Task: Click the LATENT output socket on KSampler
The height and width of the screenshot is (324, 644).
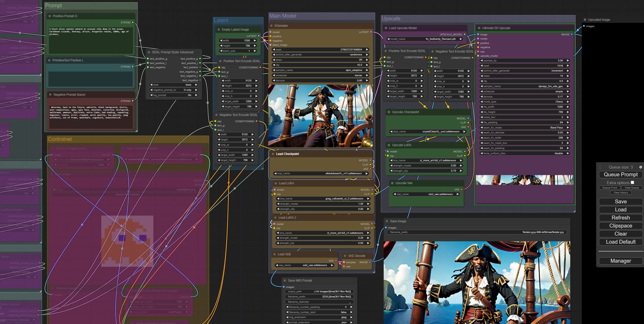Action: [x=371, y=32]
